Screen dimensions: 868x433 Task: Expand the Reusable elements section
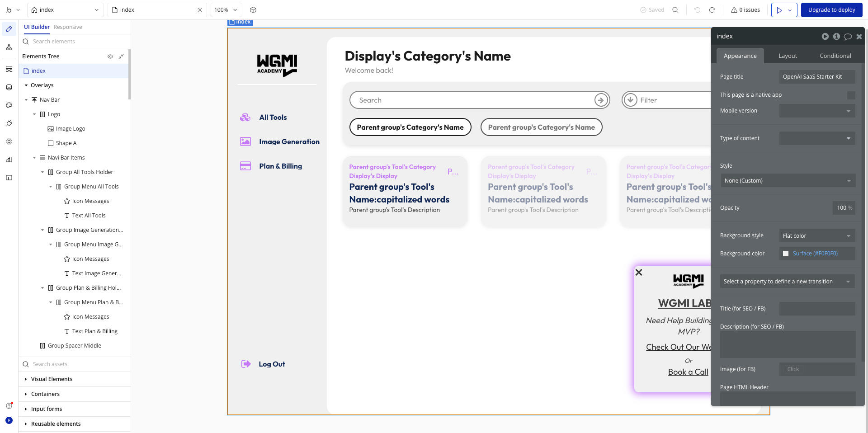[26, 424]
